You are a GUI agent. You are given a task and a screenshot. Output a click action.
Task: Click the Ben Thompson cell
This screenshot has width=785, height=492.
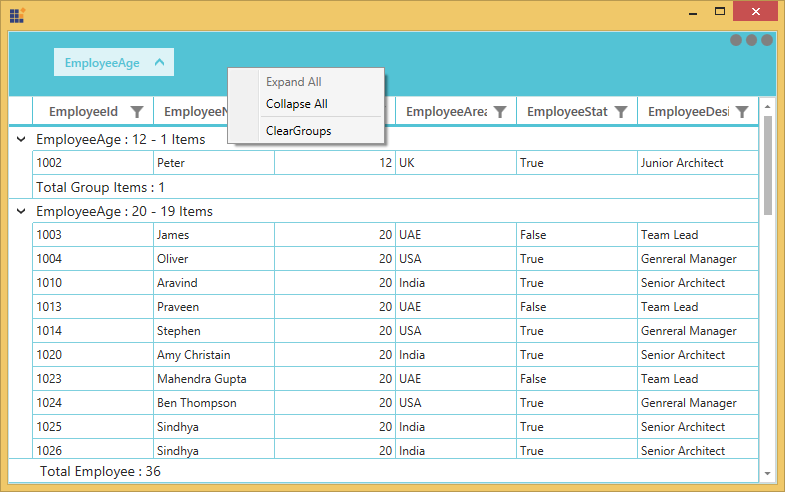coord(214,403)
